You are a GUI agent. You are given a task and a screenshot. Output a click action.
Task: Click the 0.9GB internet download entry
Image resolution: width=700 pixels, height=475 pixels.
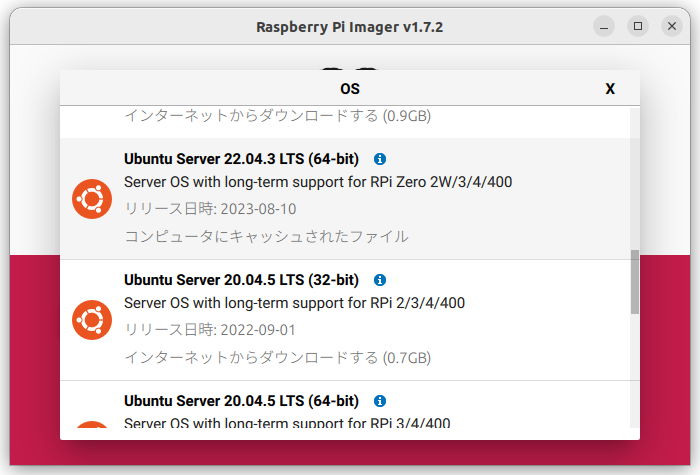(277, 116)
